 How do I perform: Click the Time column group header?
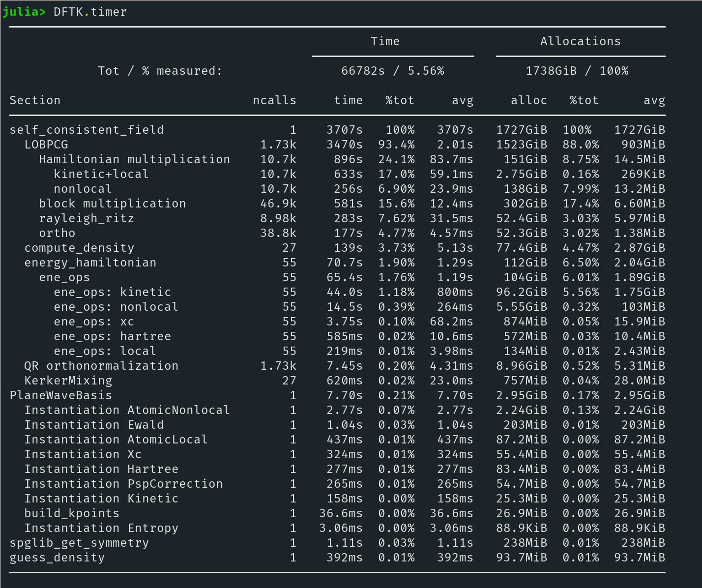[x=385, y=41]
